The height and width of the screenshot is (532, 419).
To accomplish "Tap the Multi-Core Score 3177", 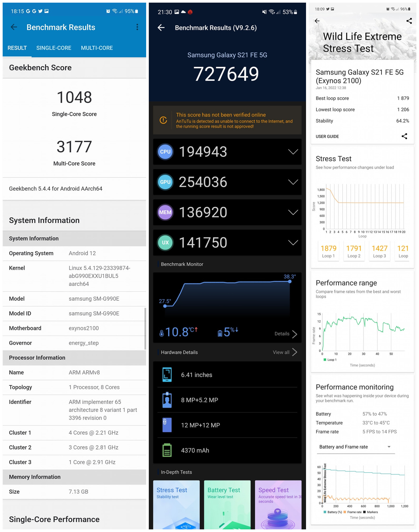I will [74, 147].
